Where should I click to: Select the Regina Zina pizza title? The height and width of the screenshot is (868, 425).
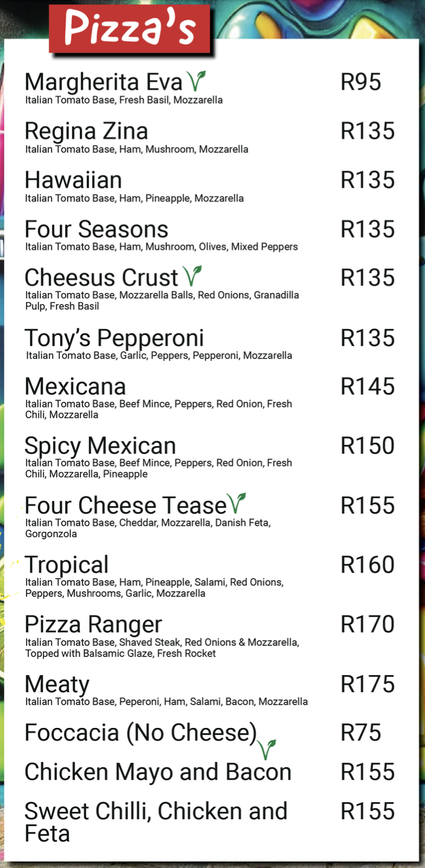coord(86,132)
